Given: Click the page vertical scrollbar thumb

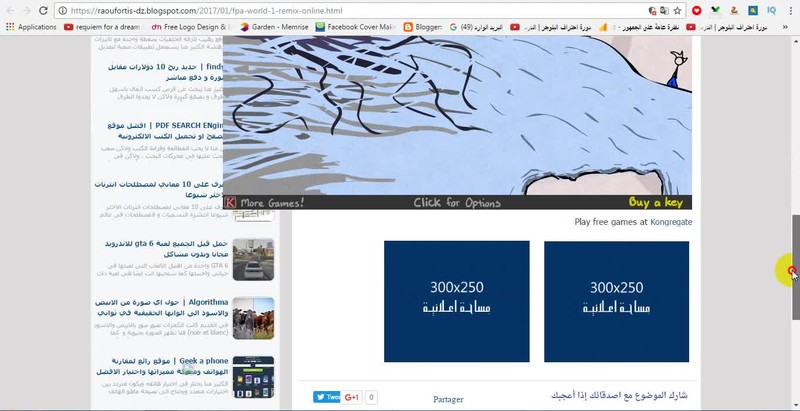Looking at the screenshot, I should (795, 268).
